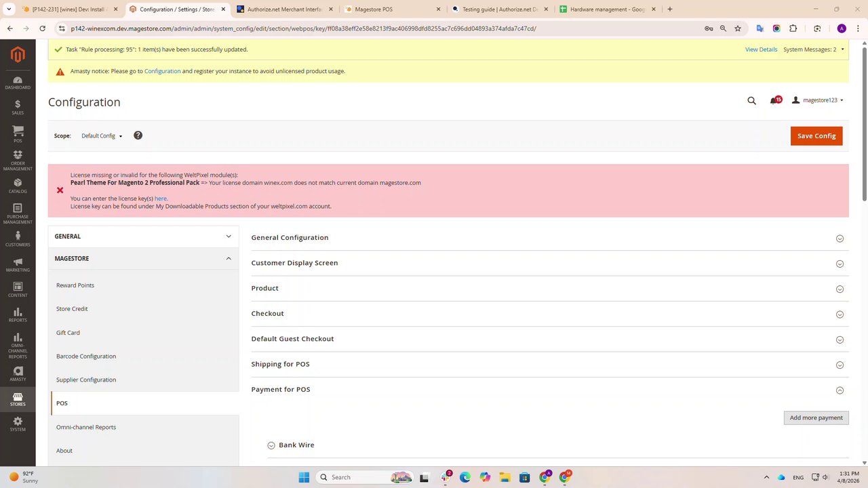This screenshot has width=868, height=488.
Task: Select Reward Points in the config menu
Action: click(x=75, y=285)
